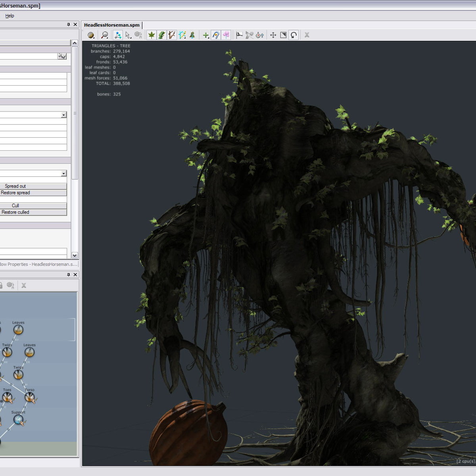
Task: Click the TOTAL triangle count 388,508
Action: tap(121, 83)
